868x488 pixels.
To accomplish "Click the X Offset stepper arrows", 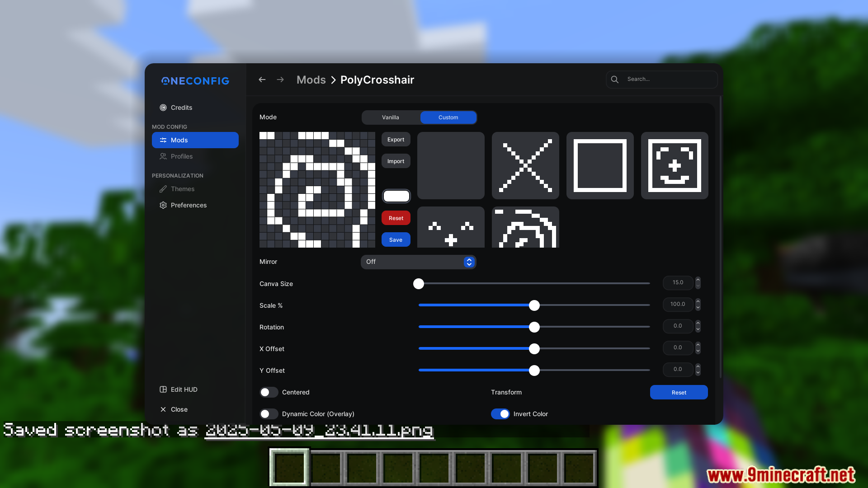I will point(698,348).
